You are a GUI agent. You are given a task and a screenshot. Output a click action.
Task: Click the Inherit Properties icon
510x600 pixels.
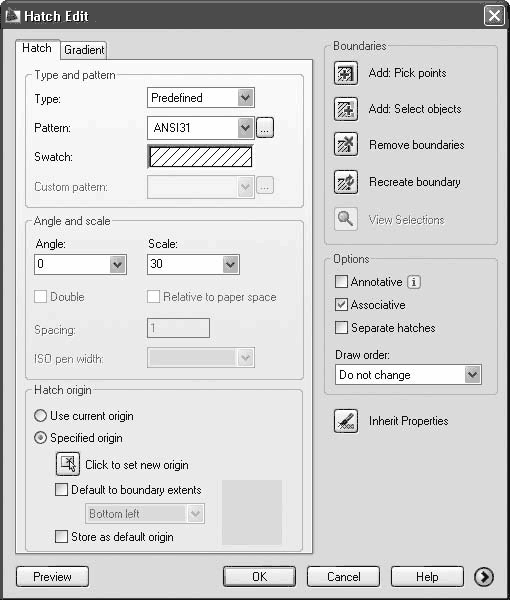pyautogui.click(x=346, y=421)
